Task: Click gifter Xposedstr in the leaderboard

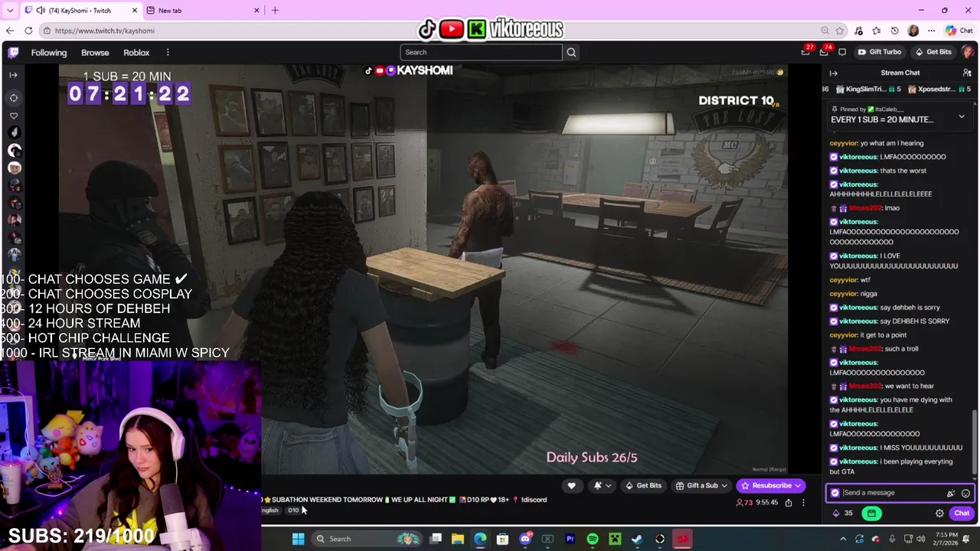Action: [x=940, y=90]
